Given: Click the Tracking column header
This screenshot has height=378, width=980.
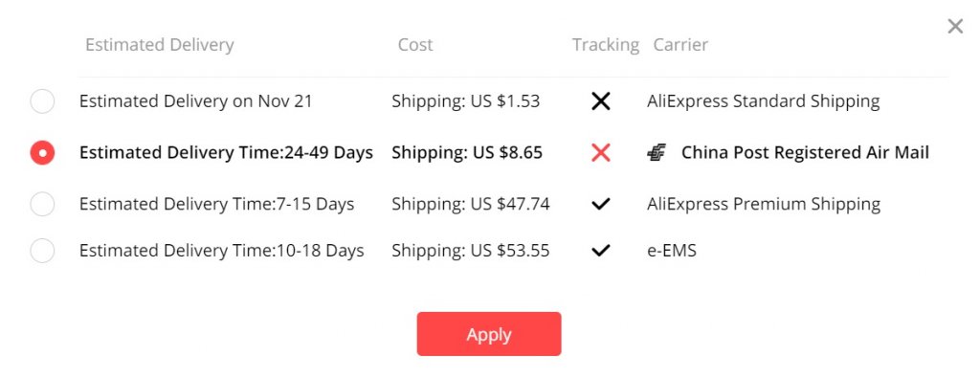Looking at the screenshot, I should click(x=606, y=45).
